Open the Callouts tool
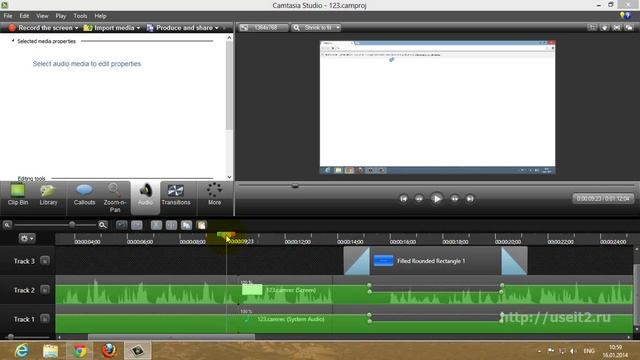640x360 pixels. coord(84,195)
